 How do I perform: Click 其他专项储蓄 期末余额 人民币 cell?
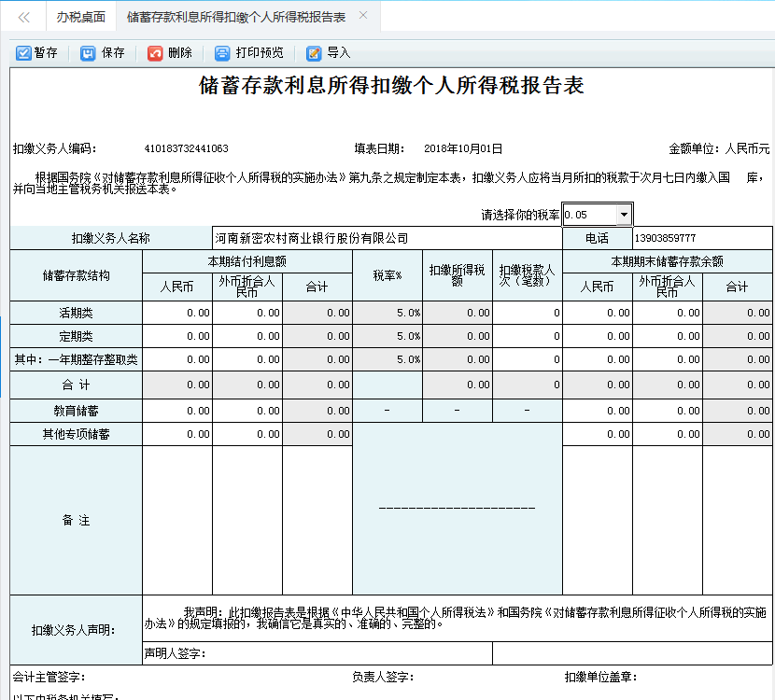coord(598,434)
